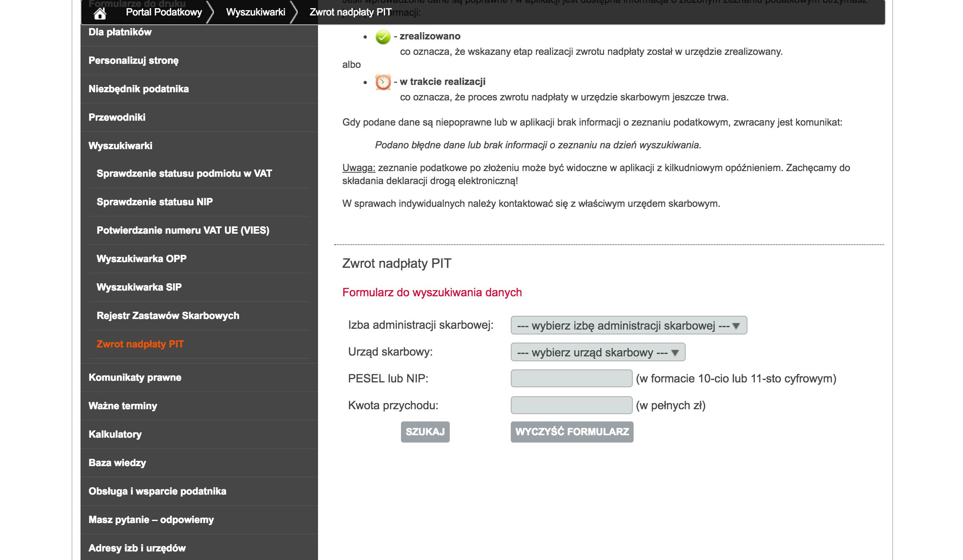
Task: Click the PESEL lub NIP input field
Action: click(571, 379)
